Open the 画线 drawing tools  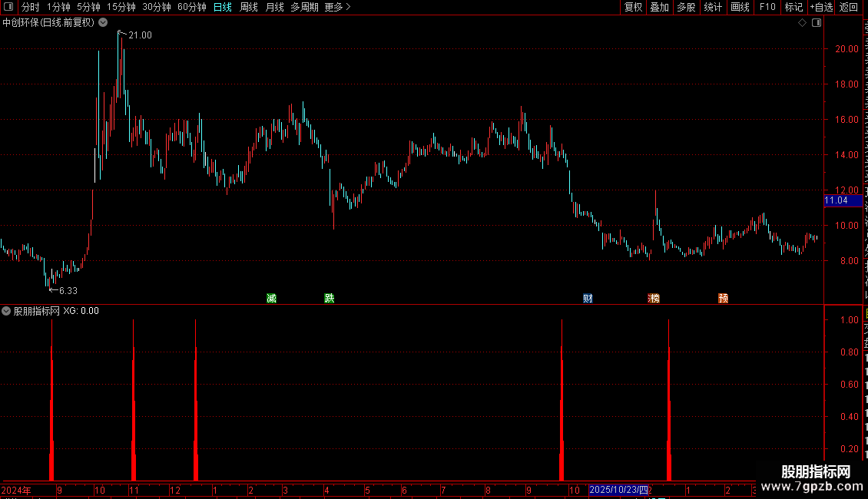(740, 7)
